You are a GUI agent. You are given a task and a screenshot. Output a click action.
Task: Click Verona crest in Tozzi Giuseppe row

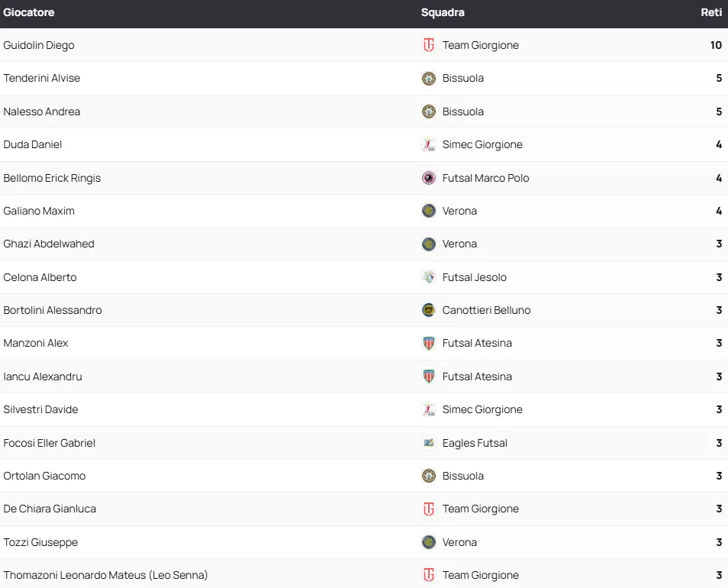(429, 542)
